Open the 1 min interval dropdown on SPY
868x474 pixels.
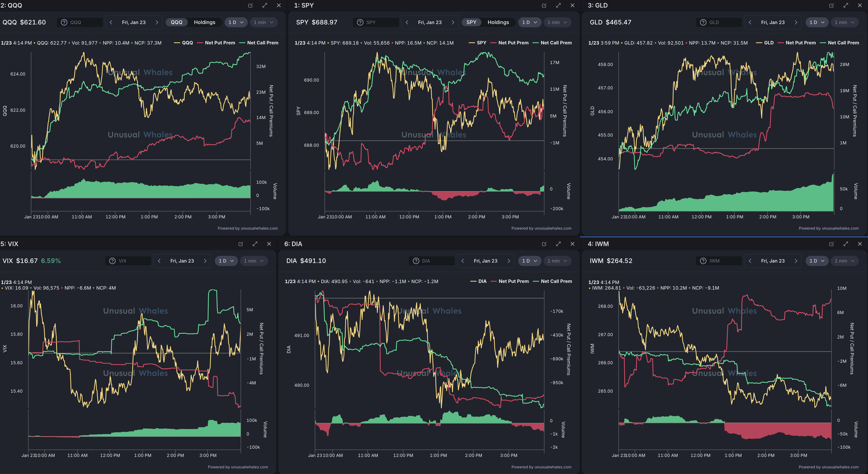(557, 22)
